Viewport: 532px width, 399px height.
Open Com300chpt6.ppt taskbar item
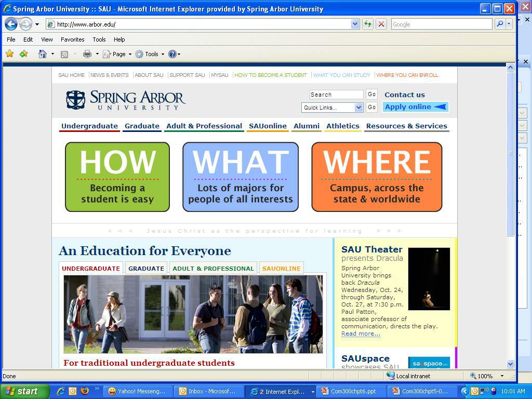pos(352,391)
